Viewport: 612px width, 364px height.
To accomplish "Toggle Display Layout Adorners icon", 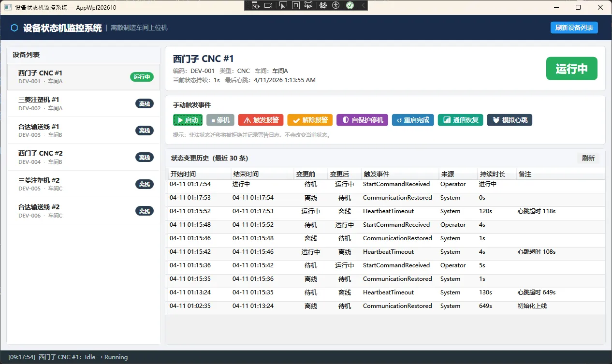I will tap(296, 5).
